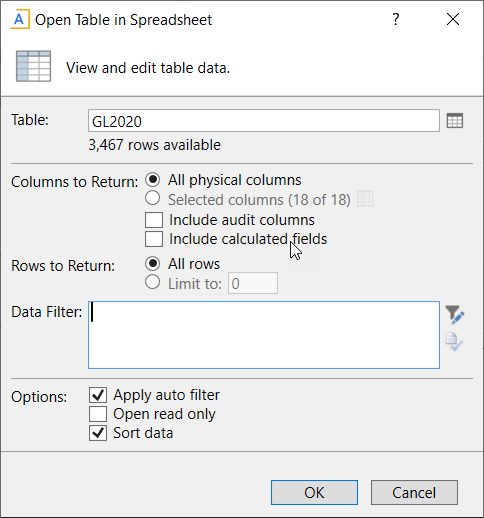Click into the Data Filter text area

click(x=264, y=335)
